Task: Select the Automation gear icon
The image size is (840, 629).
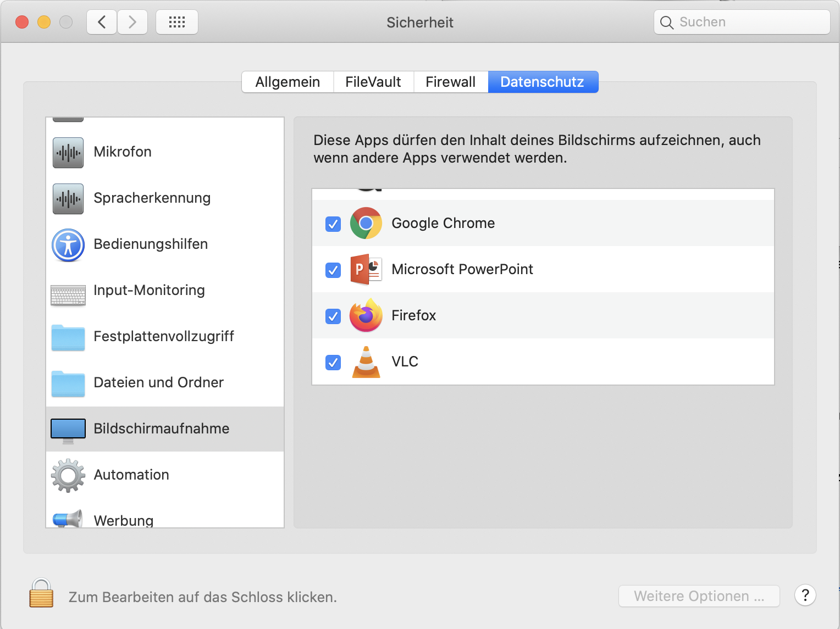Action: (x=68, y=475)
